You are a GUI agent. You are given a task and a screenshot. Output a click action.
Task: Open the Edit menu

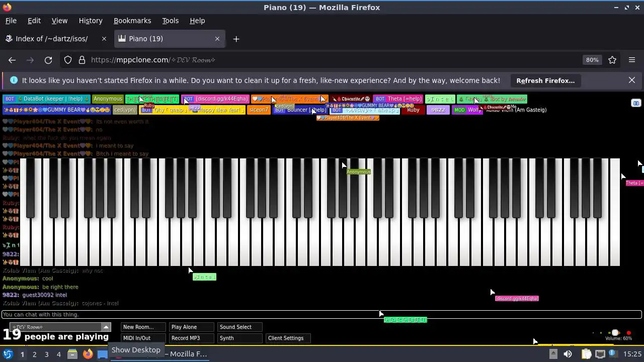34,21
